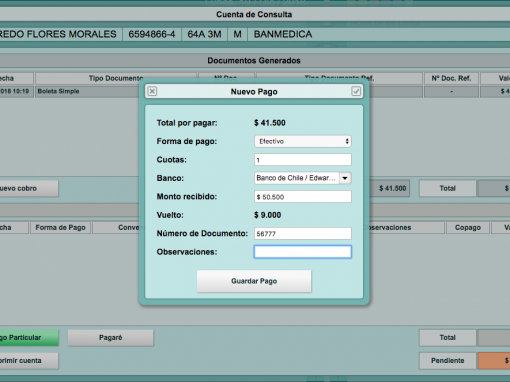
Task: Save payment with Guardar Pago button
Action: 254,281
